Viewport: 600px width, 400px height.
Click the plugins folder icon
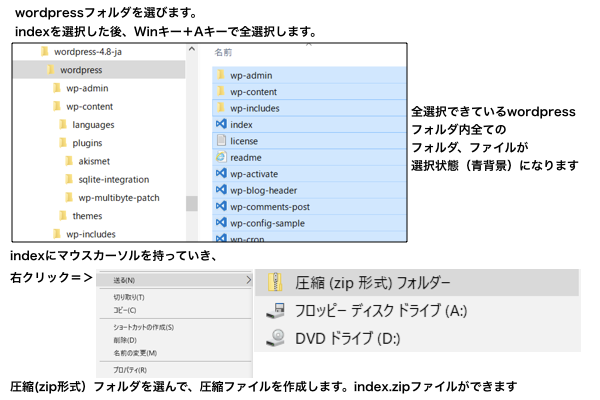63,142
